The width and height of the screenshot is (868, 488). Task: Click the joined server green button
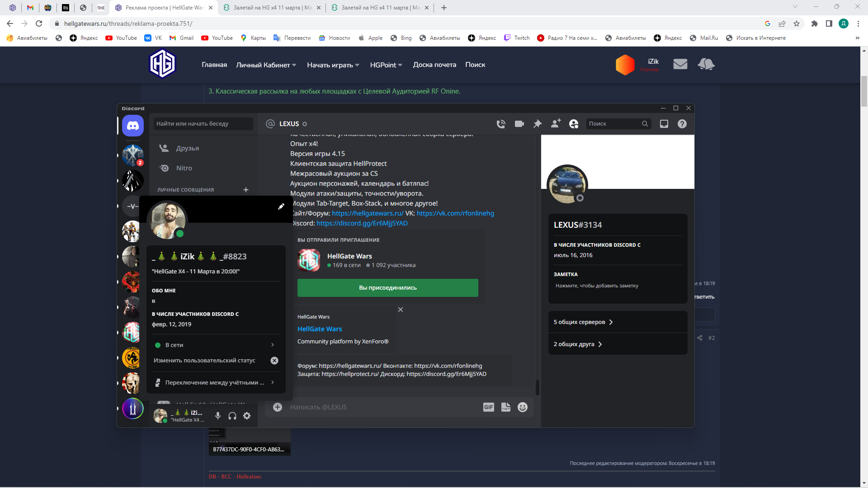point(388,288)
